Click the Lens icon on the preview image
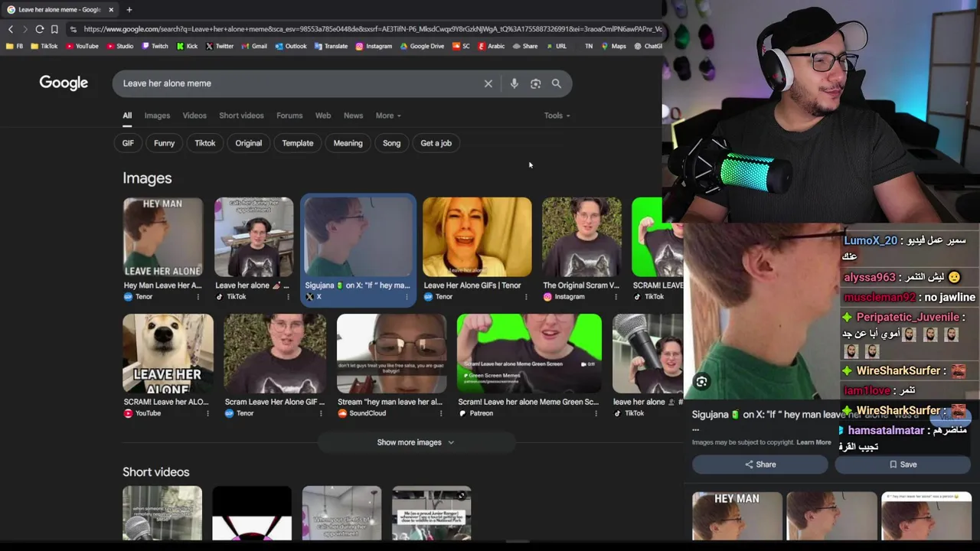This screenshot has height=551, width=980. point(701,382)
